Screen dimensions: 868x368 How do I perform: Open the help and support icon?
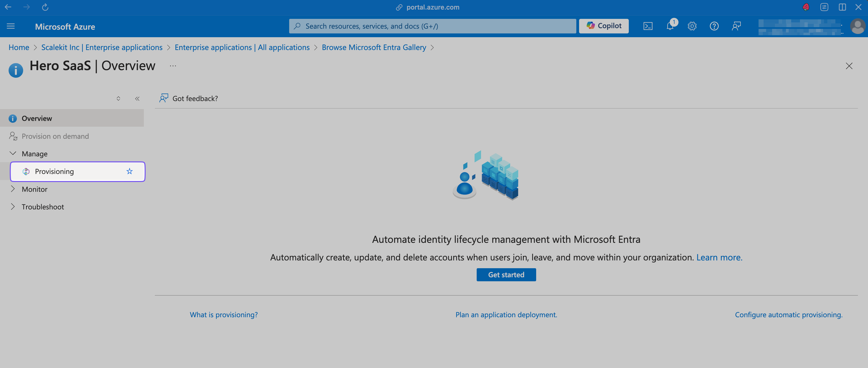[x=714, y=26]
